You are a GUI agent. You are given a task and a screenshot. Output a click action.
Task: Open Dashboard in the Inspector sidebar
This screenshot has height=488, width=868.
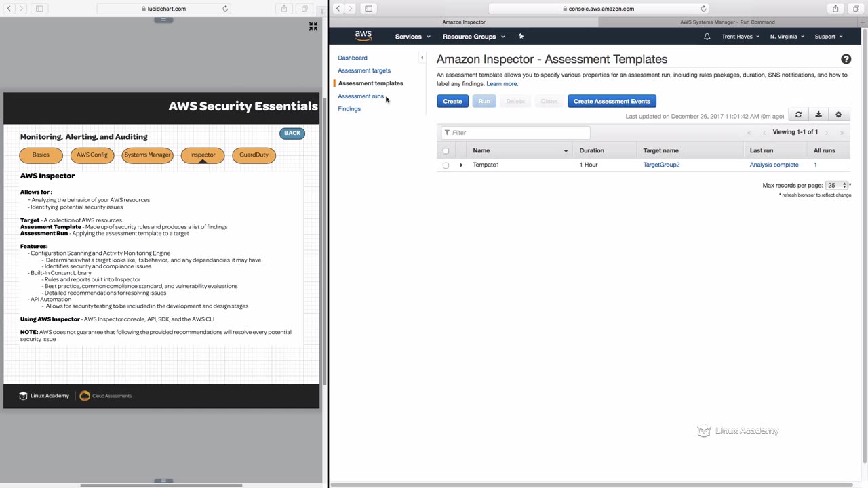353,58
